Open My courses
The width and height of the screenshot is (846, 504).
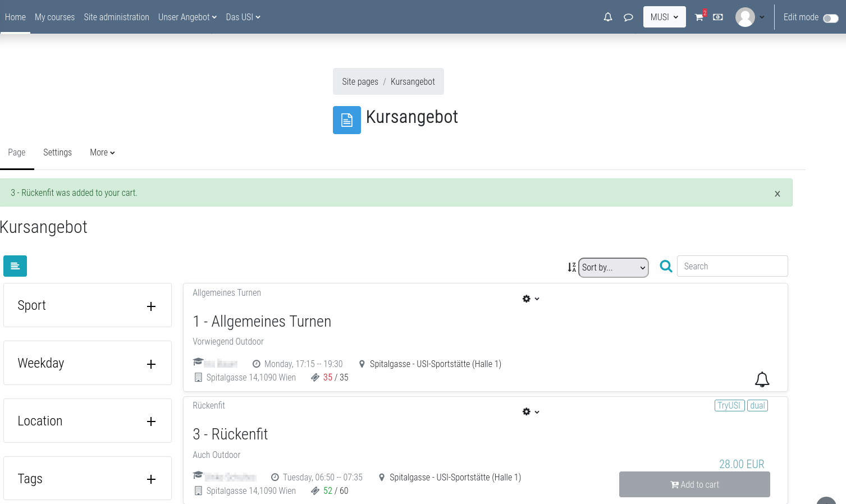[x=54, y=17]
